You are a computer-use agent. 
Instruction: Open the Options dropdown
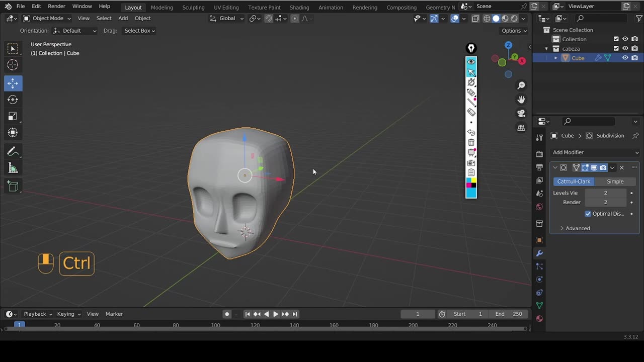pyautogui.click(x=514, y=31)
